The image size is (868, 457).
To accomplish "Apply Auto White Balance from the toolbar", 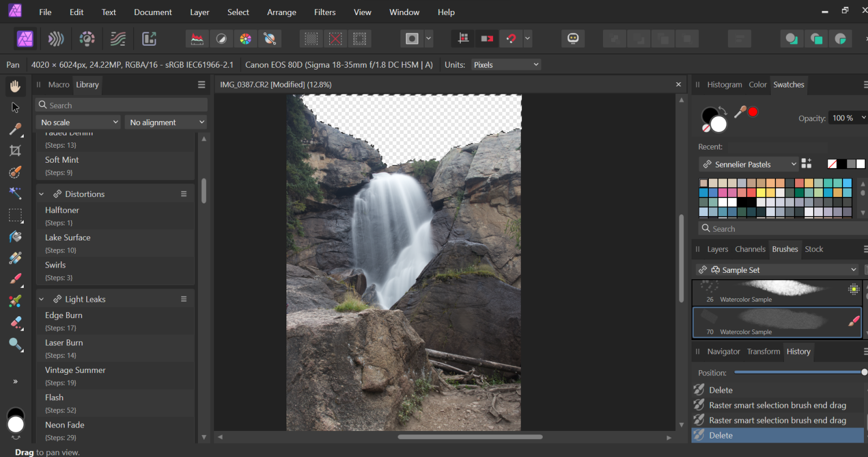I will click(270, 38).
